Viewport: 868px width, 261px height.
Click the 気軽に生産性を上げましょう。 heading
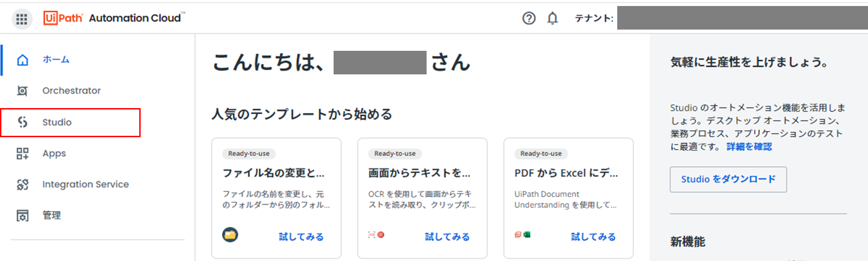pyautogui.click(x=749, y=62)
